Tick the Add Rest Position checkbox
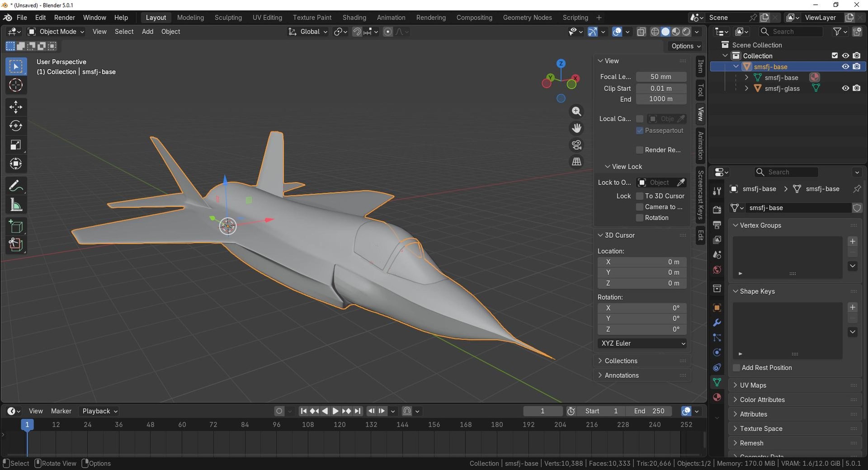Screen dimensions: 868x470 [736, 368]
